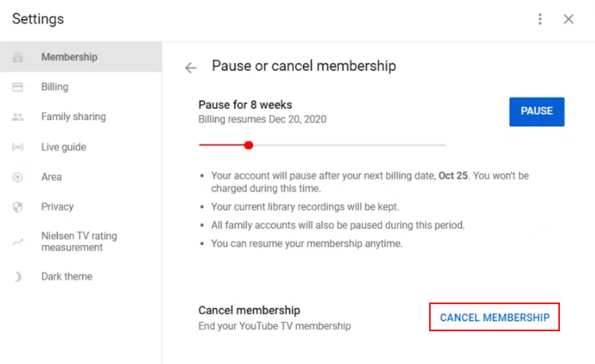
Task: Click the Family sharing people icon
Action: click(18, 117)
